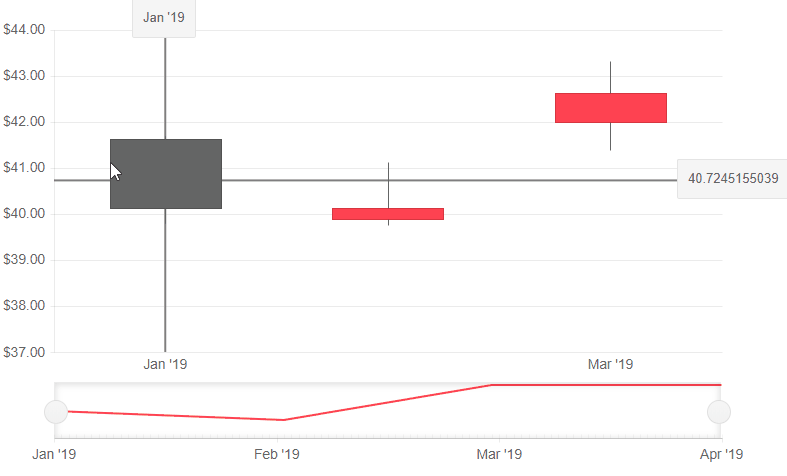Click the Mar '19 navigator axis label
Viewport: 787px width, 476px height.
coord(499,455)
